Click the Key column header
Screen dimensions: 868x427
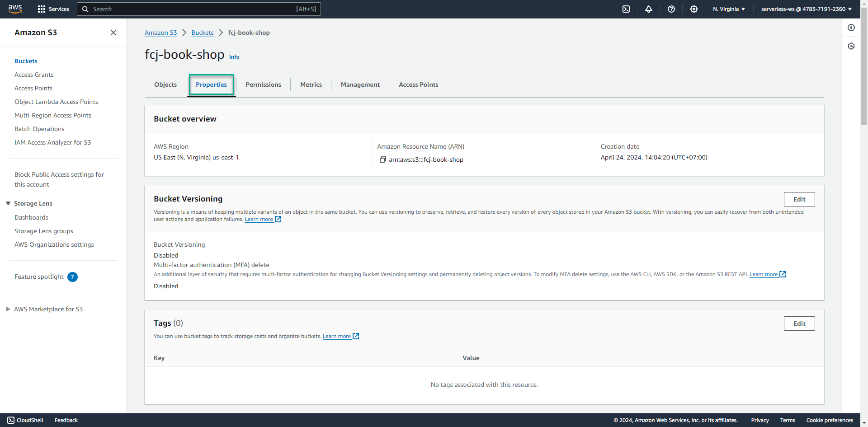click(159, 358)
